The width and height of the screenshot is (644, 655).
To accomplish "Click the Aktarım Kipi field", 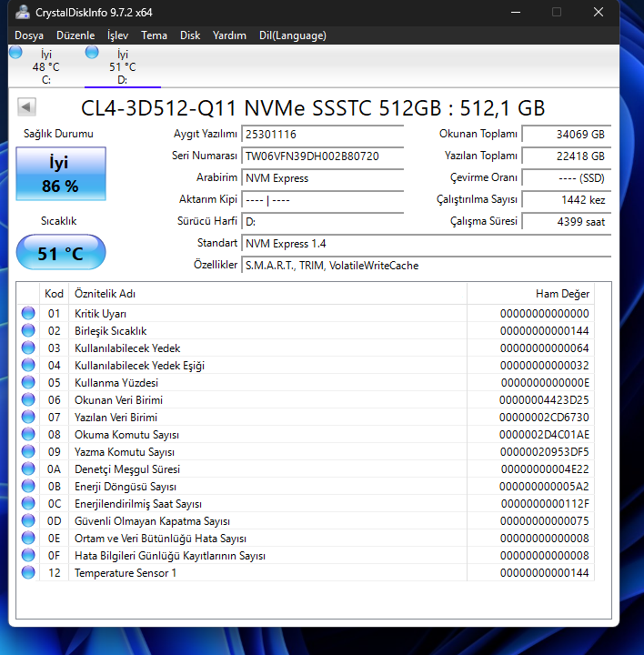I will tap(322, 200).
